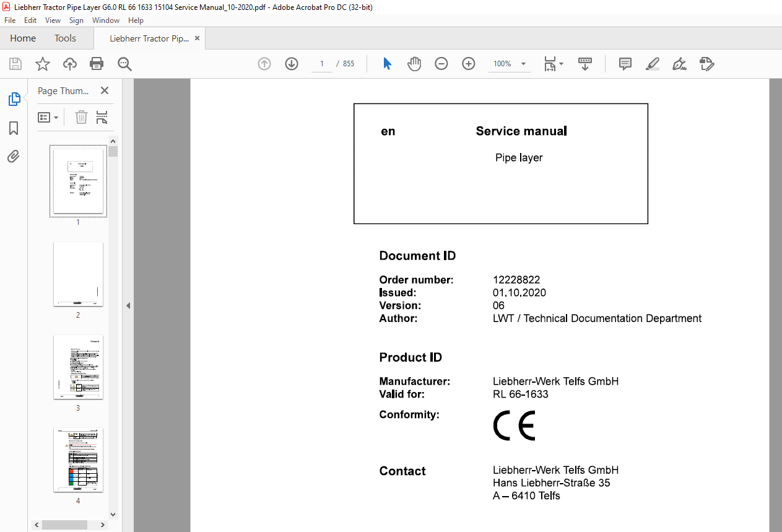The width and height of the screenshot is (782, 532).
Task: Open the Sign menu
Action: point(76,20)
